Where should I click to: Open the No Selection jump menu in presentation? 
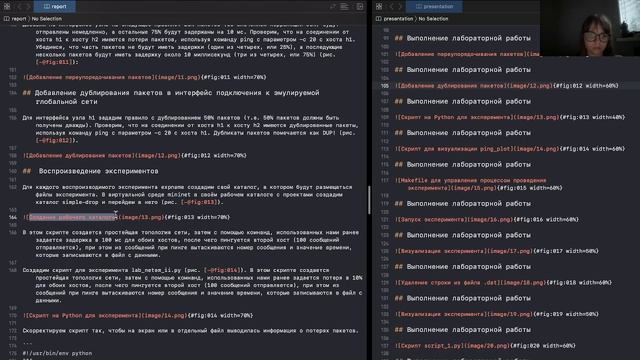433,19
